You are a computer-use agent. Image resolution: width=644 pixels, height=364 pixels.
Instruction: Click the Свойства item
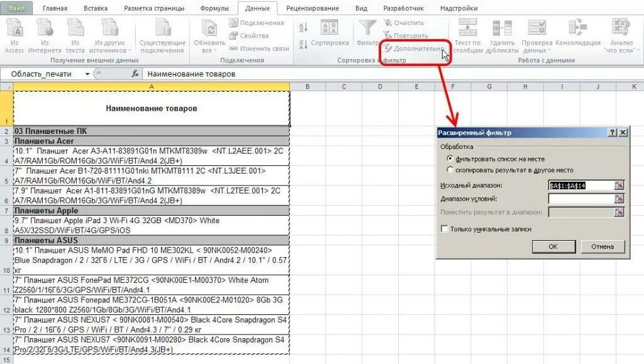[249, 36]
